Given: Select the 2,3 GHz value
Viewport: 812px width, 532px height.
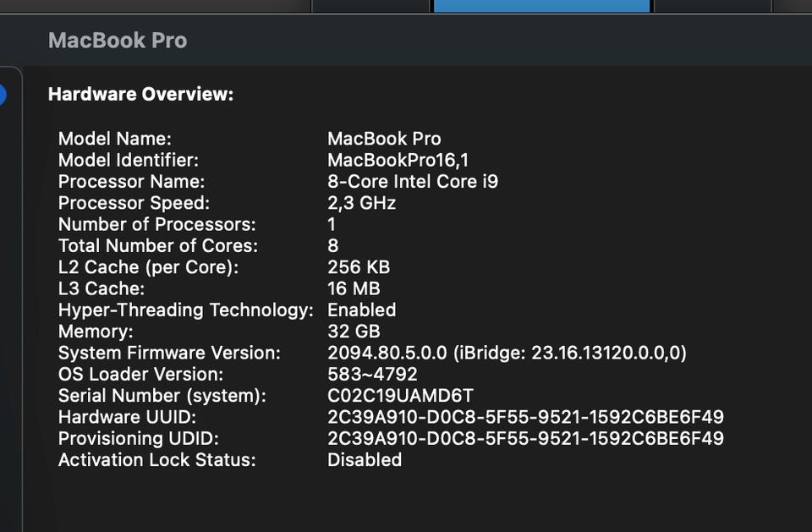Looking at the screenshot, I should 362,203.
